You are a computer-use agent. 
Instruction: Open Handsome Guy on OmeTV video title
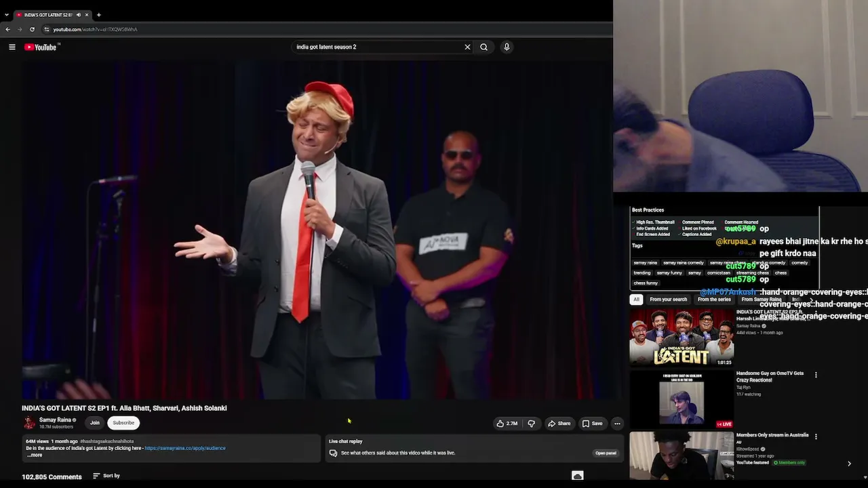(770, 377)
